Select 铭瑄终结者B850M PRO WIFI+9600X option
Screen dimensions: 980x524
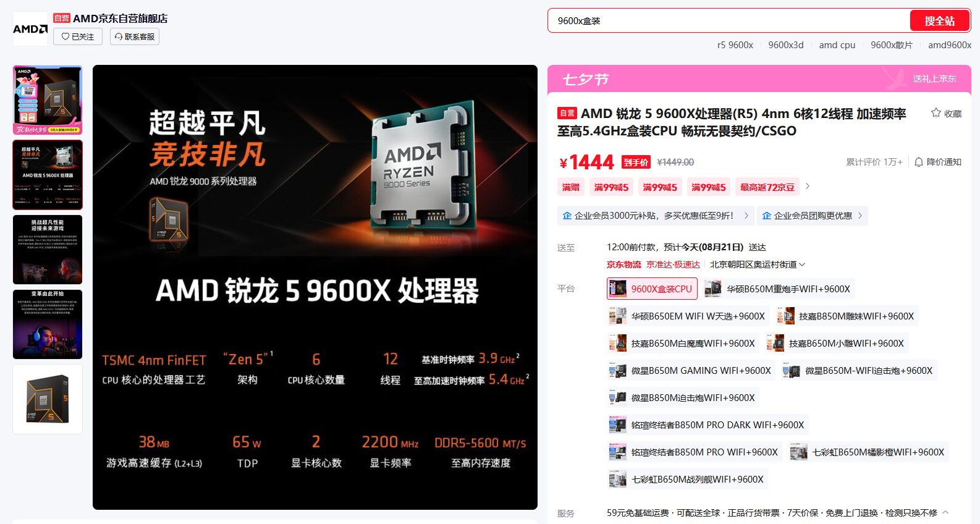click(695, 452)
